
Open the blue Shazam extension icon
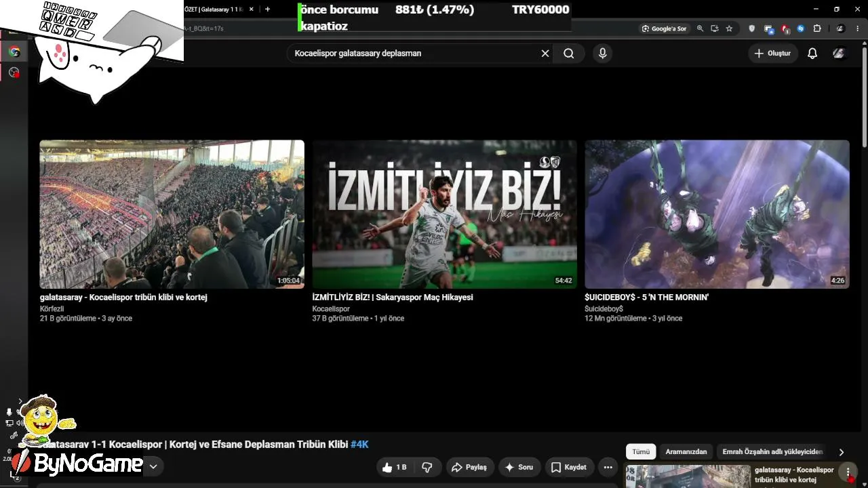[801, 28]
